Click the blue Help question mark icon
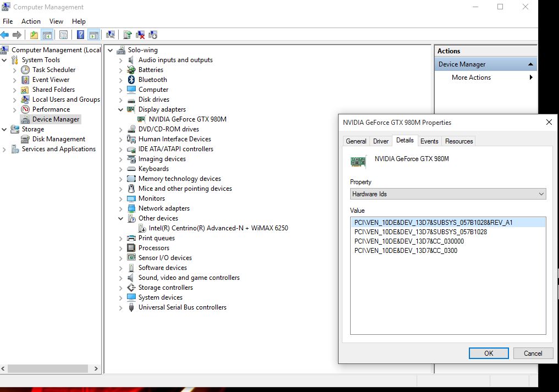This screenshot has height=392, width=559. click(x=81, y=35)
